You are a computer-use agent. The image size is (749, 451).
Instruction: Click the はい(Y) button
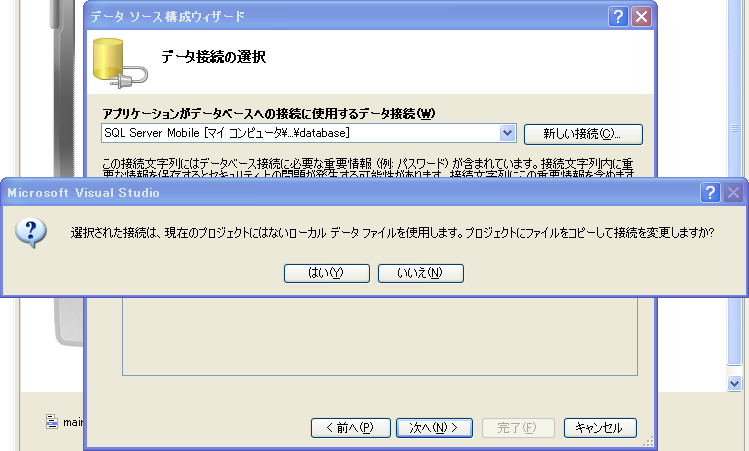click(x=327, y=273)
